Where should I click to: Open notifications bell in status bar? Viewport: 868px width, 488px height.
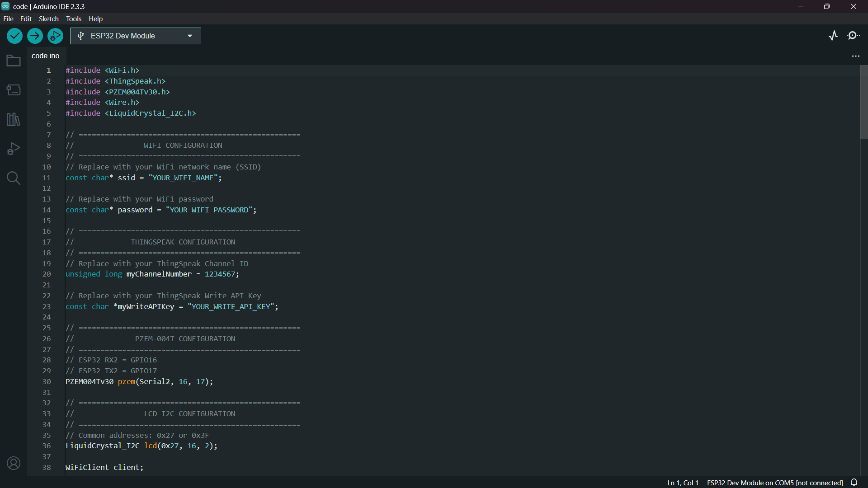click(854, 483)
